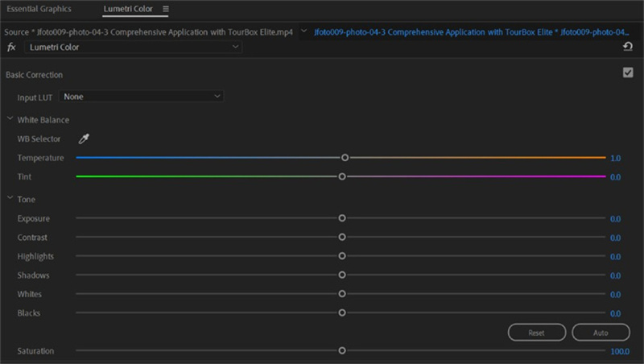Click the Temperature slider handle

click(x=345, y=158)
